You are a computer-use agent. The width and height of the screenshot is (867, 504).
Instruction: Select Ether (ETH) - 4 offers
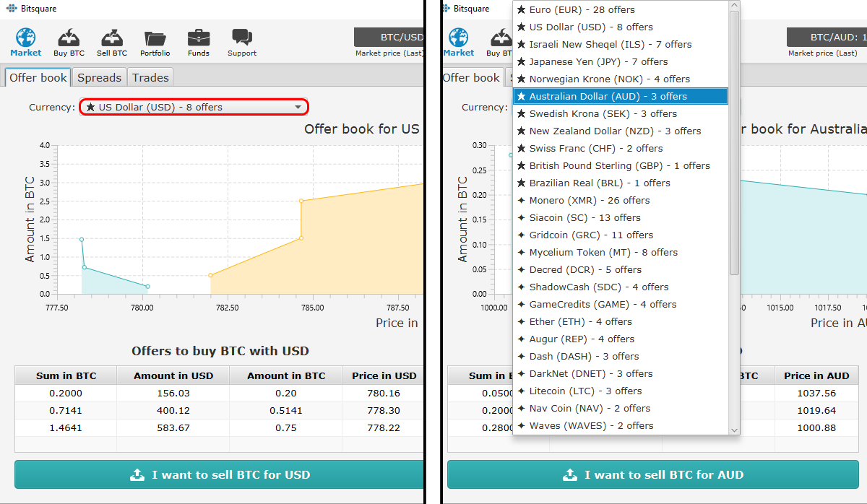(621, 322)
